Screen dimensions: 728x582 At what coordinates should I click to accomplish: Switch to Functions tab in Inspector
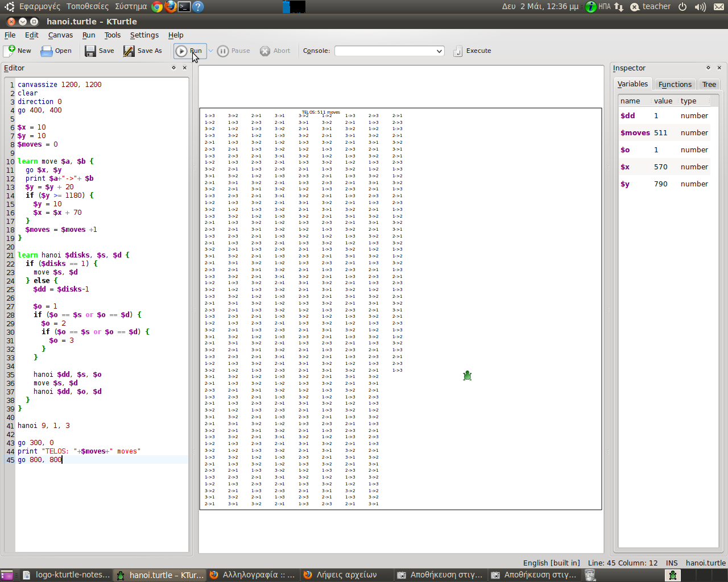point(675,84)
